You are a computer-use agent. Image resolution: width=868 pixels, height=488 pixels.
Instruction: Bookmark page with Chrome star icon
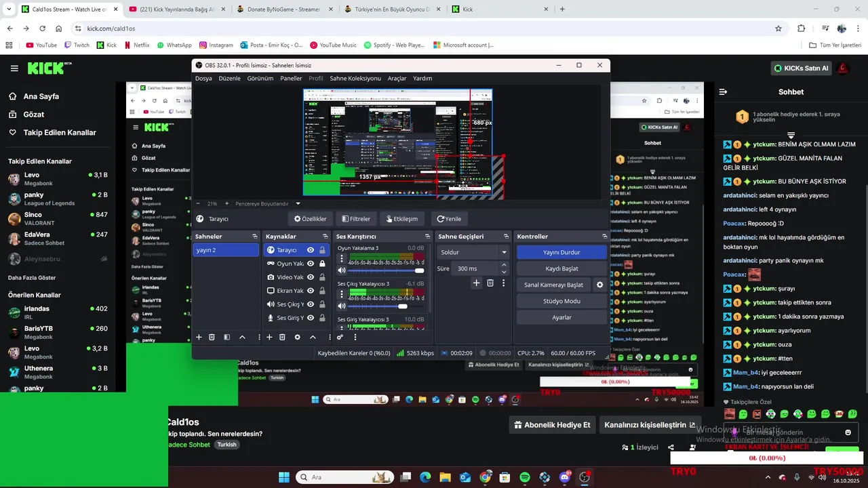pos(778,28)
